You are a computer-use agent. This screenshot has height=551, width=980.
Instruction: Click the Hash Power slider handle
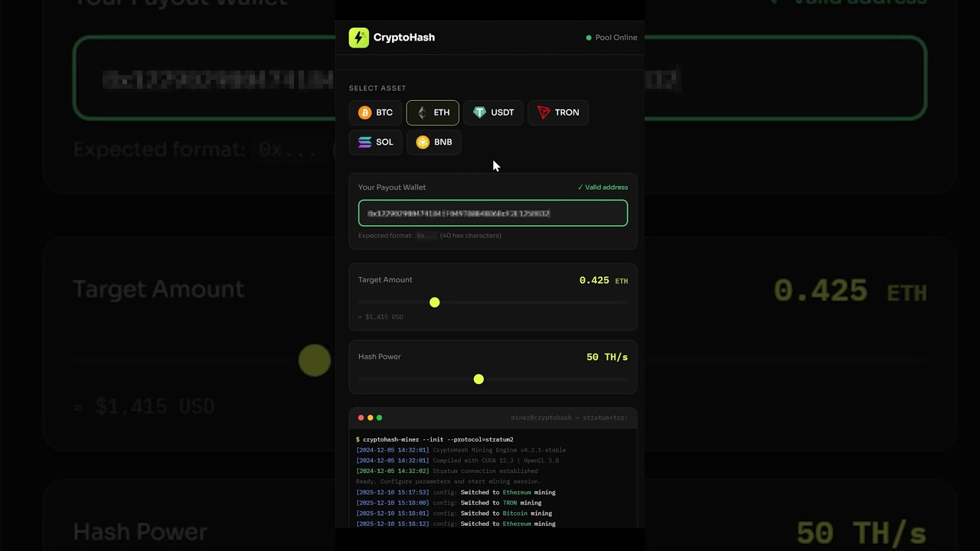pyautogui.click(x=479, y=379)
